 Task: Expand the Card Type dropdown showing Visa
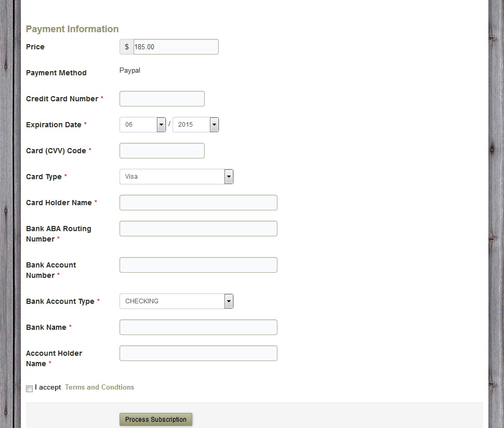pyautogui.click(x=176, y=177)
